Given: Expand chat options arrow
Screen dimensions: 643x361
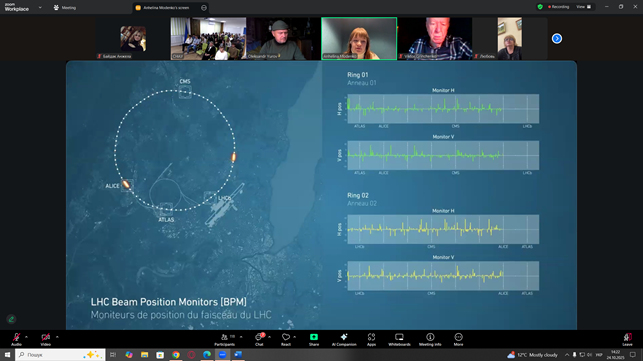Looking at the screenshot, I should (269, 337).
